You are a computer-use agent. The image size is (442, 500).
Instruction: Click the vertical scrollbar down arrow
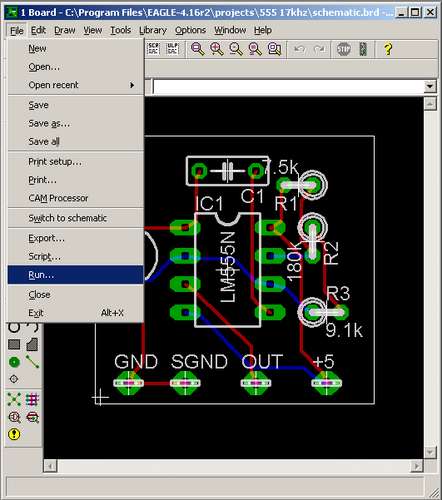430,452
